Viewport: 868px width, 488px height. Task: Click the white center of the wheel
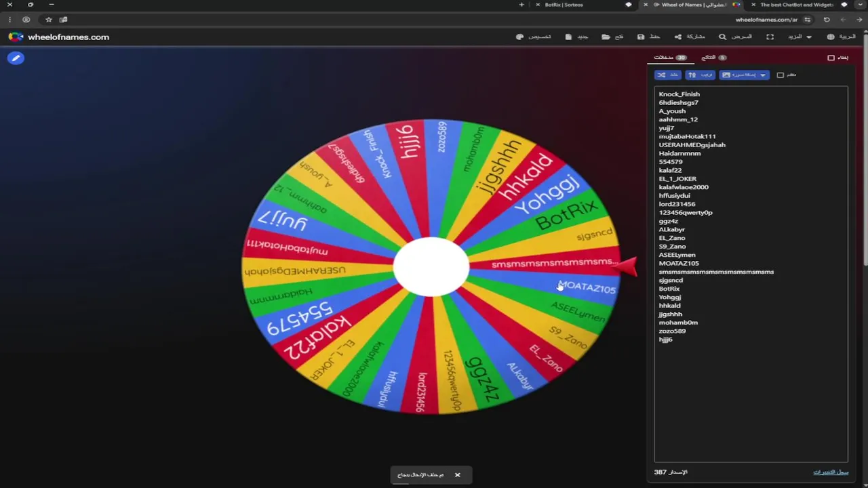click(431, 266)
